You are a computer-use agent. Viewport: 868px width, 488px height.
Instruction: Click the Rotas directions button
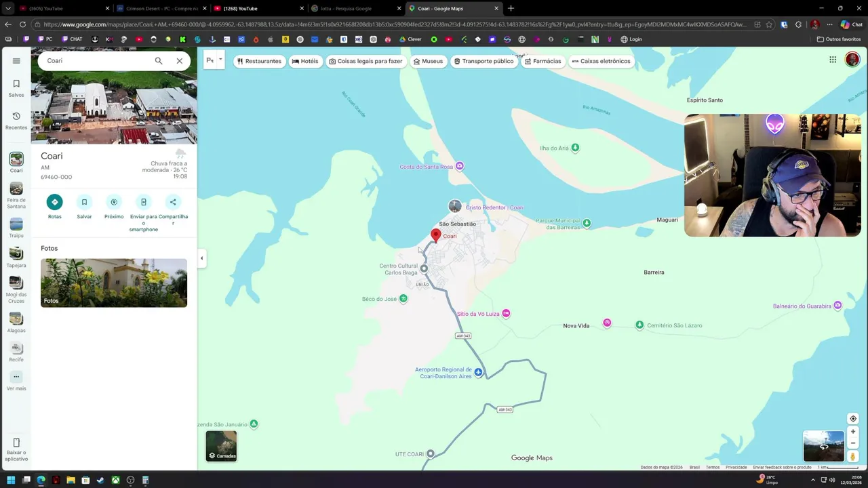click(x=55, y=202)
